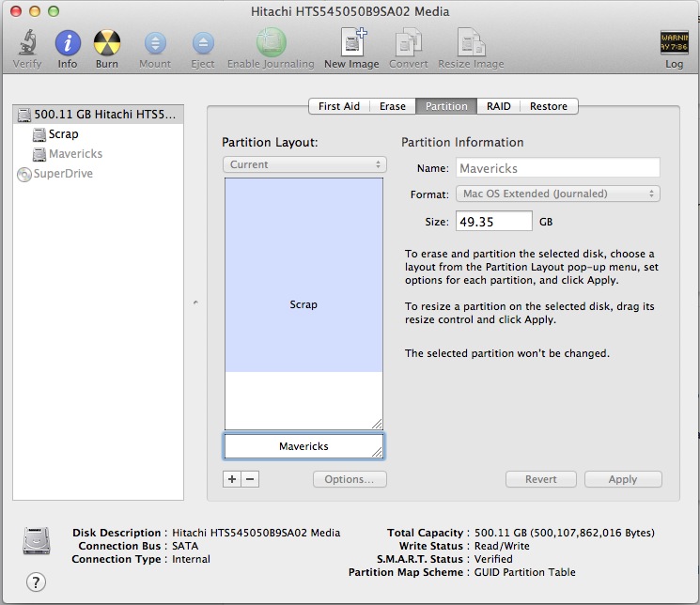
Task: Click the partition Size input field
Action: point(494,222)
